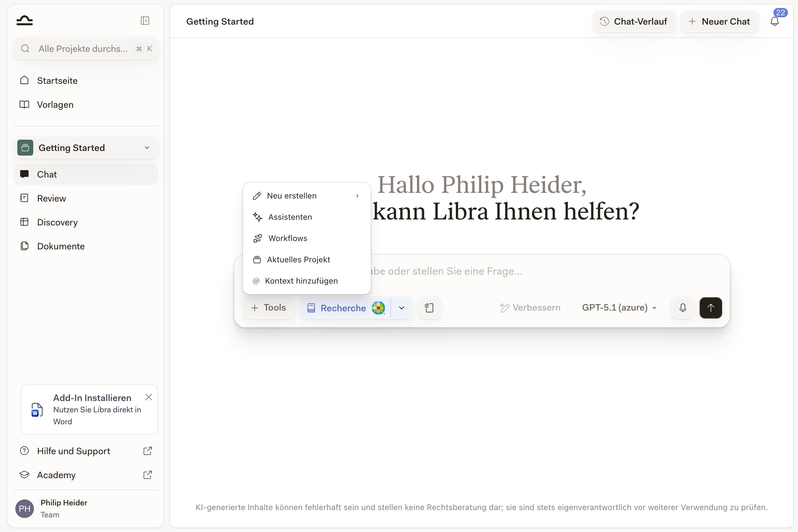Click the Wolters Kluwer colorful source icon
Screen dimensions: 798x532
point(378,308)
